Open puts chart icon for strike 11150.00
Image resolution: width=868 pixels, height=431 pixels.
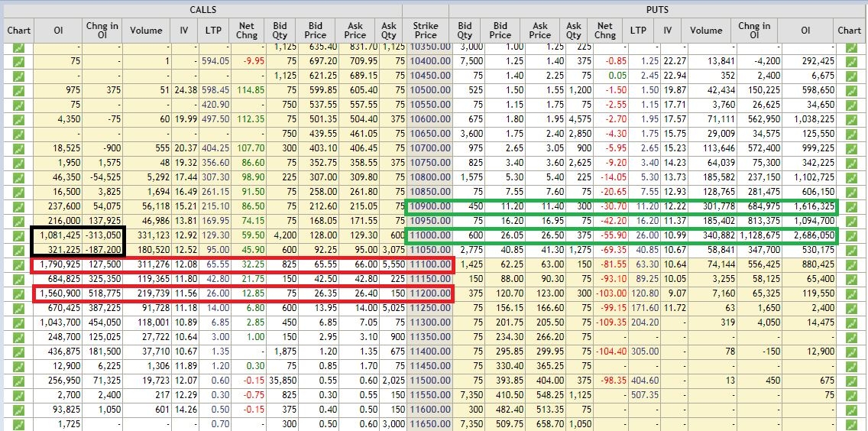pos(851,279)
